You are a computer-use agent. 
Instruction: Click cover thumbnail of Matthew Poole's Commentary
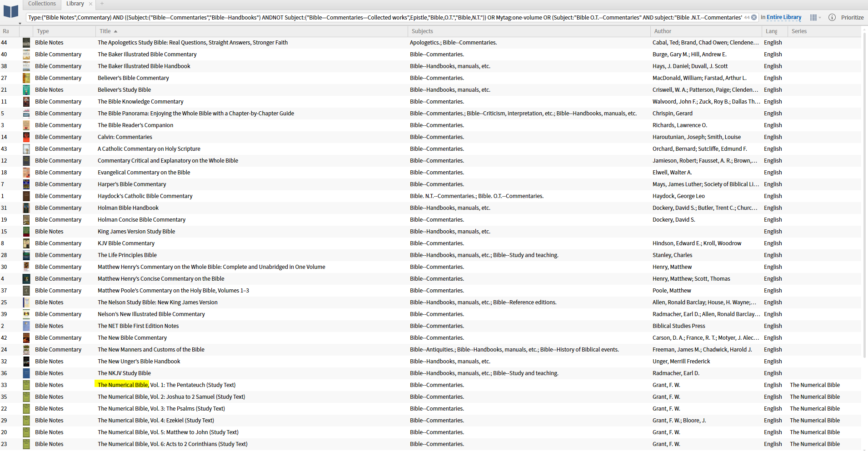[x=26, y=291]
